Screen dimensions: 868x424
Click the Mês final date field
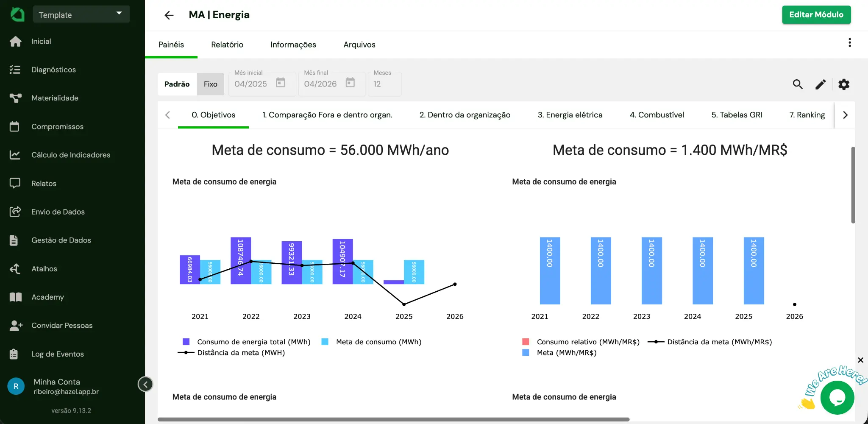click(332, 84)
